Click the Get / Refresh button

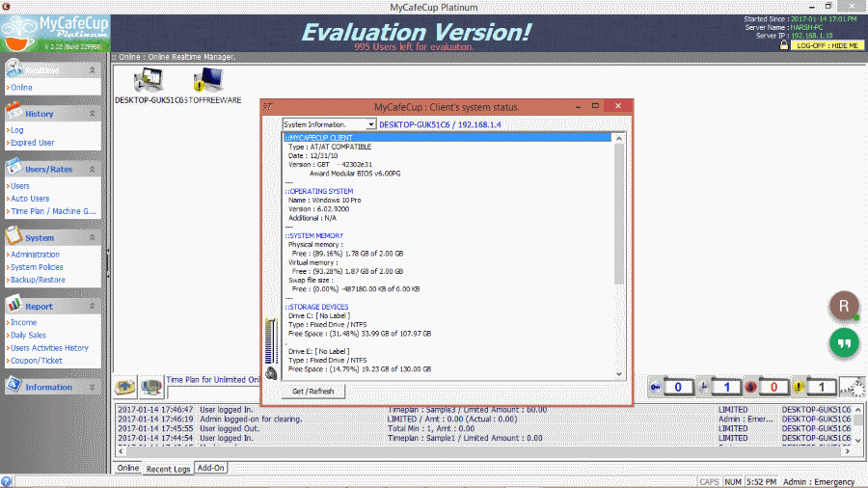pyautogui.click(x=312, y=392)
